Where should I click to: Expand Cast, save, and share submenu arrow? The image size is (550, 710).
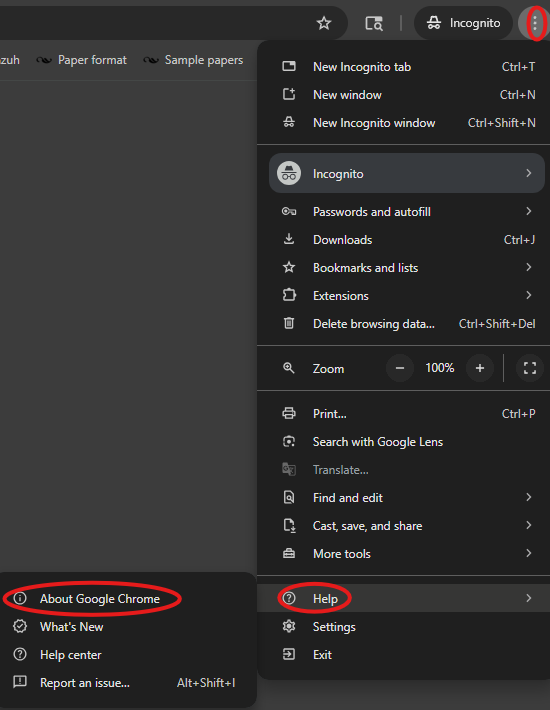coord(529,525)
